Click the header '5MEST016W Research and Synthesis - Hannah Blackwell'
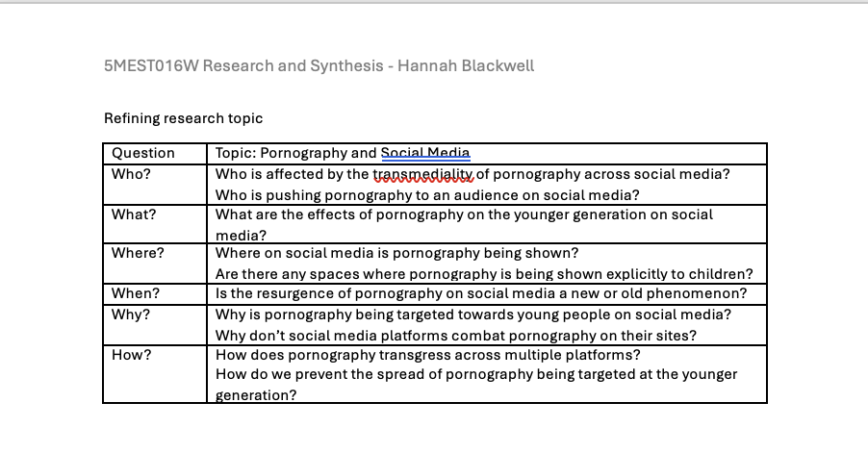This screenshot has height=453, width=868. [x=319, y=65]
